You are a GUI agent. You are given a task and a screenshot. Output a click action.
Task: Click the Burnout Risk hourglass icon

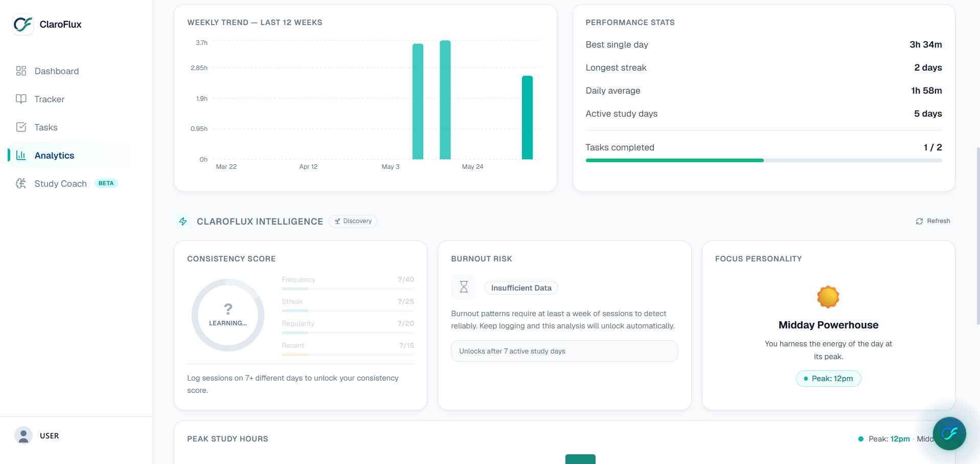coord(464,286)
